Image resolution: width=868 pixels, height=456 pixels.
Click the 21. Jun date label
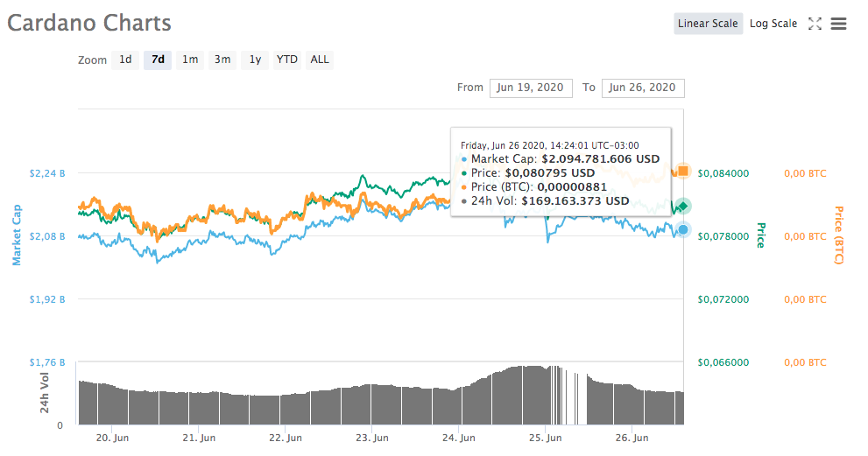tap(199, 438)
